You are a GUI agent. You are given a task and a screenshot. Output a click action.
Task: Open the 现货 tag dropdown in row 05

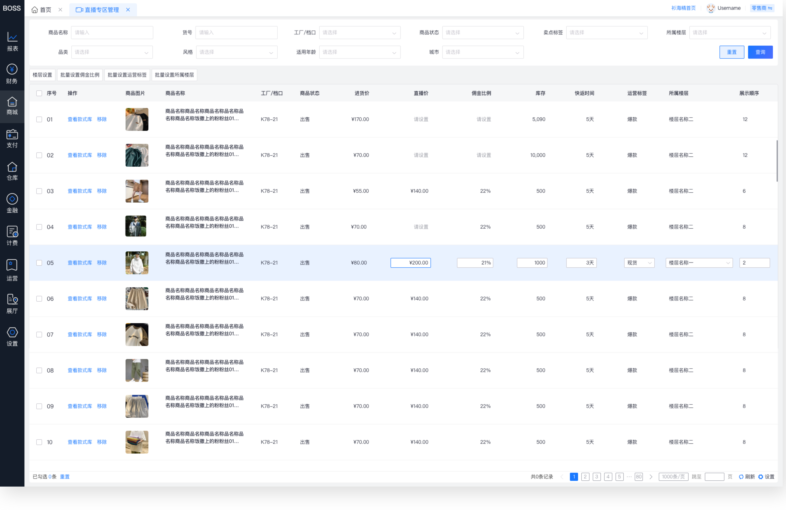click(x=639, y=263)
